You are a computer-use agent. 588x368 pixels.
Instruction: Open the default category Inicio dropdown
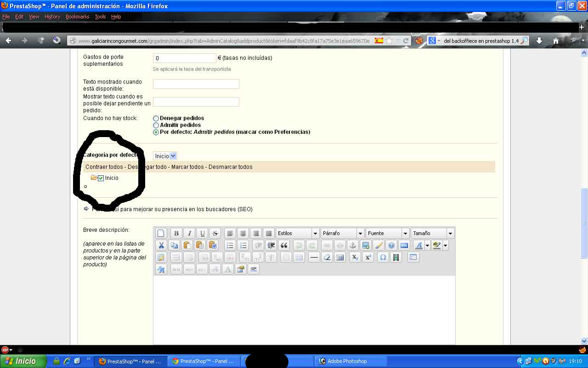tap(165, 156)
